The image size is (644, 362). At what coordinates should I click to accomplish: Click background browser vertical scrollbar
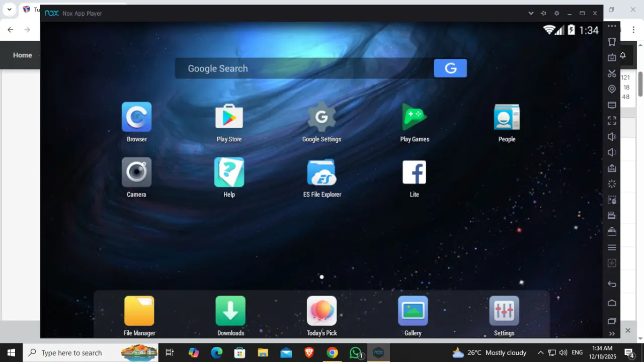(640, 84)
